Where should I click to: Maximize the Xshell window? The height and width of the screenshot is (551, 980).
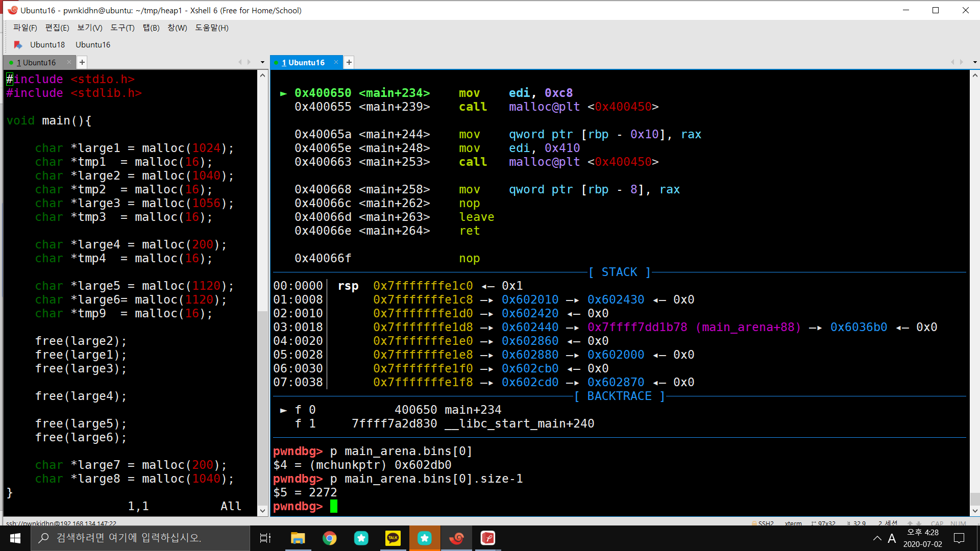point(936,10)
